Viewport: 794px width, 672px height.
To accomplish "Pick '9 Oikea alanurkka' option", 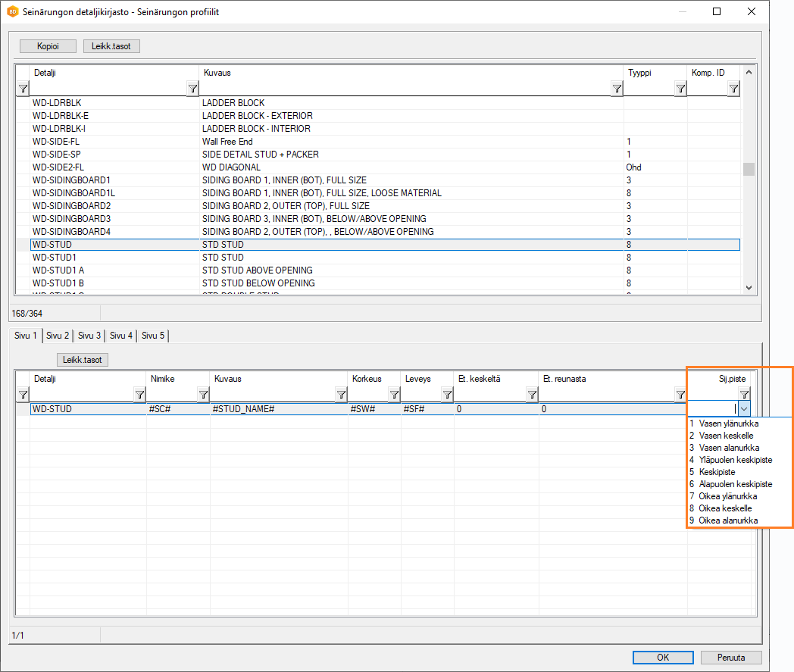I will [724, 520].
